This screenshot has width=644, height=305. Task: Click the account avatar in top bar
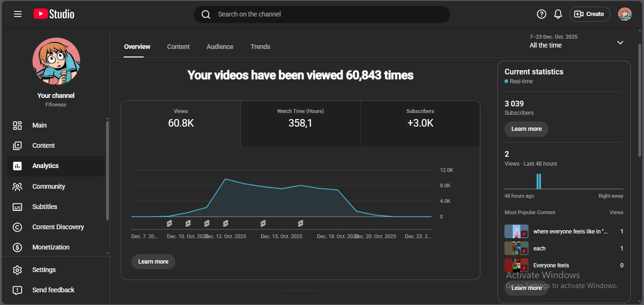tap(625, 14)
